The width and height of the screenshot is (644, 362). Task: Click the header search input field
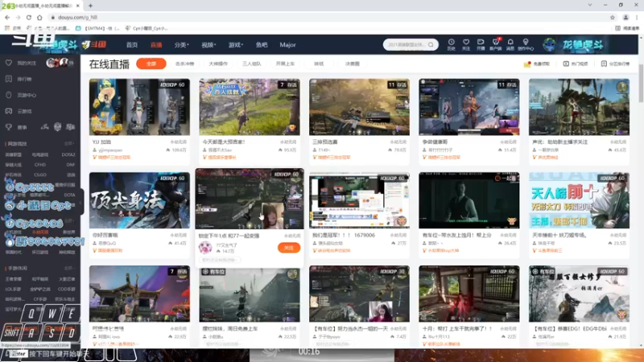click(x=406, y=44)
